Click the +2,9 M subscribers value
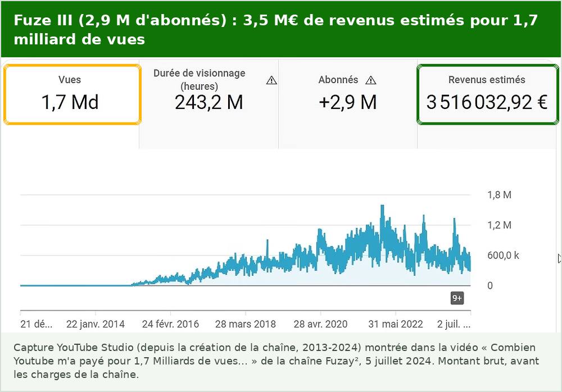Image resolution: width=562 pixels, height=392 pixels. tap(348, 102)
